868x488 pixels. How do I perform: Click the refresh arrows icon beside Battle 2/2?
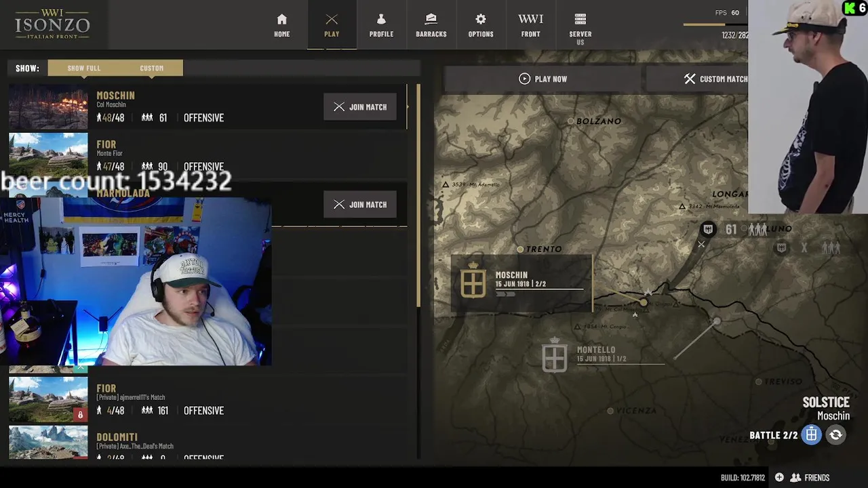835,435
